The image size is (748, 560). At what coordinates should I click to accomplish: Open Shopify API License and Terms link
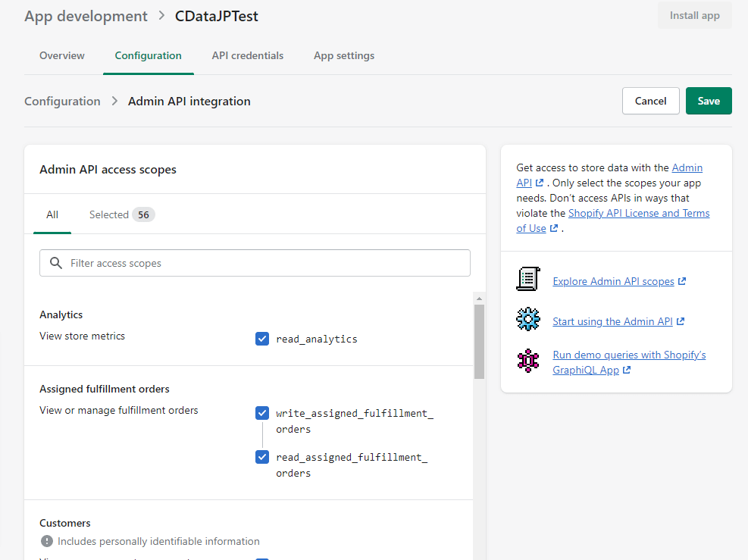(639, 213)
